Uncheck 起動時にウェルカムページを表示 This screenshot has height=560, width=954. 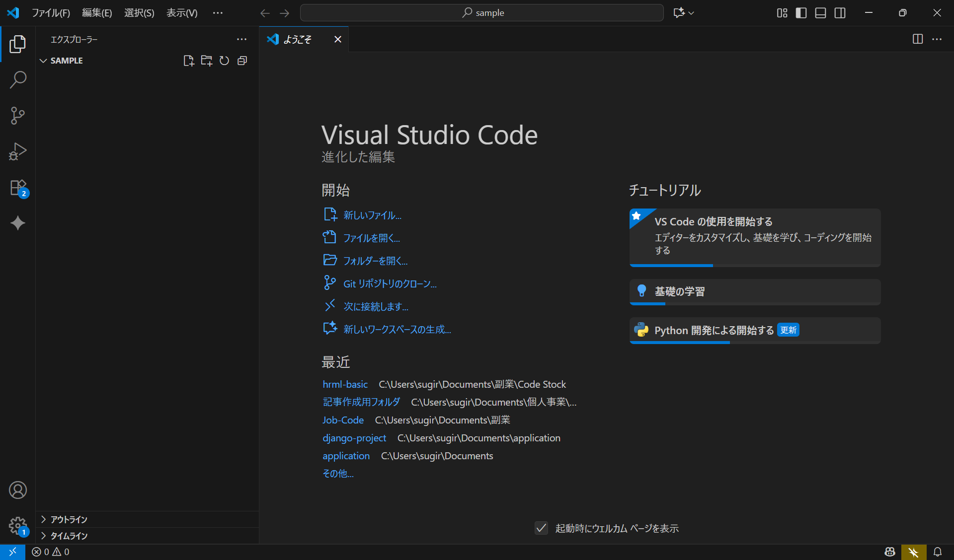tap(541, 528)
